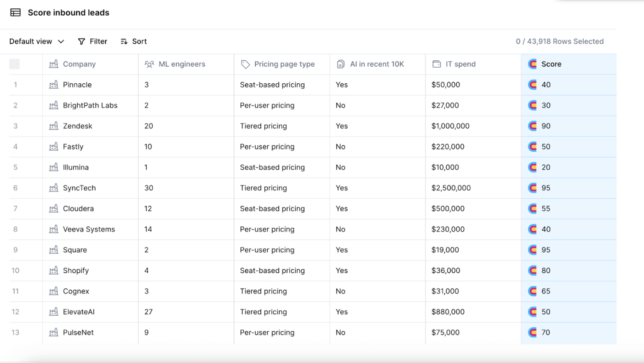The image size is (644, 363).
Task: Open the Sort menu
Action: pyautogui.click(x=133, y=41)
